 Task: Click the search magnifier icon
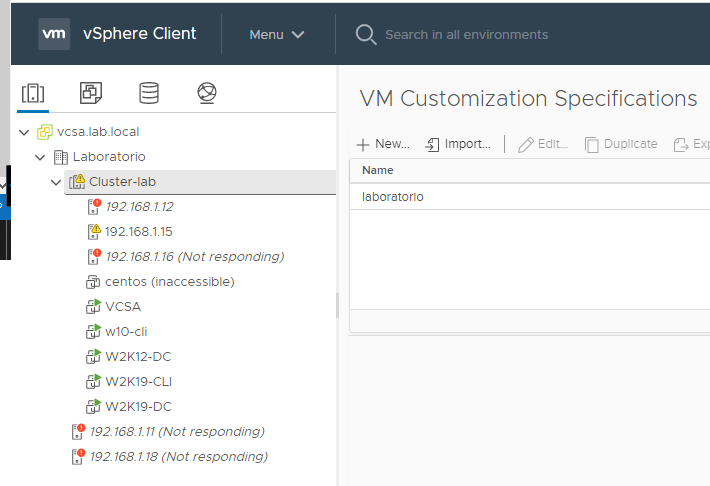[365, 34]
